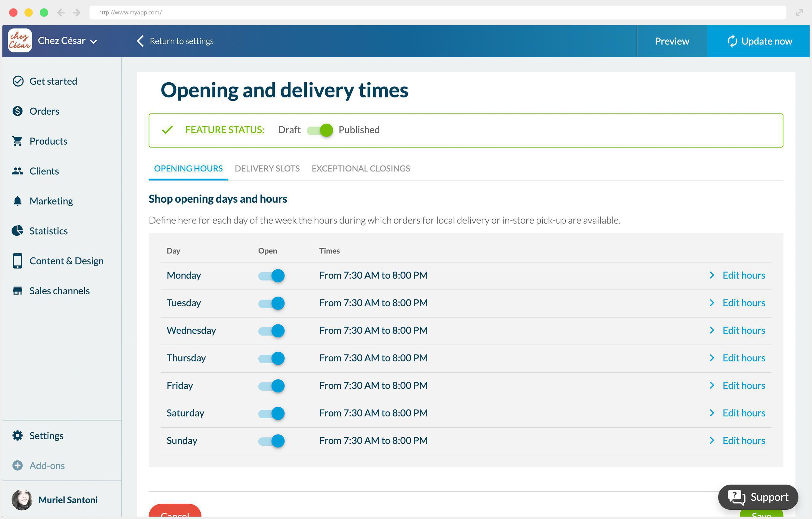Toggle Feature Status Draft/Published switch

click(320, 130)
